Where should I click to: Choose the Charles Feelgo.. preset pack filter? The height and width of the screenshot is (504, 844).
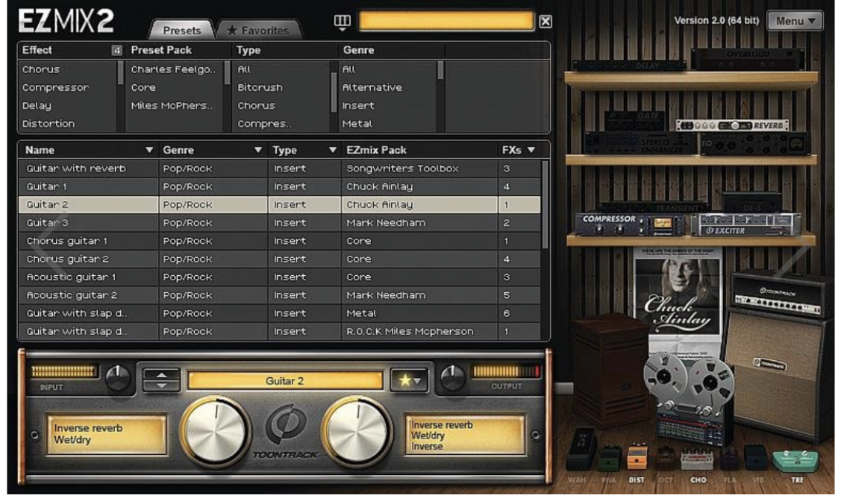tap(173, 69)
